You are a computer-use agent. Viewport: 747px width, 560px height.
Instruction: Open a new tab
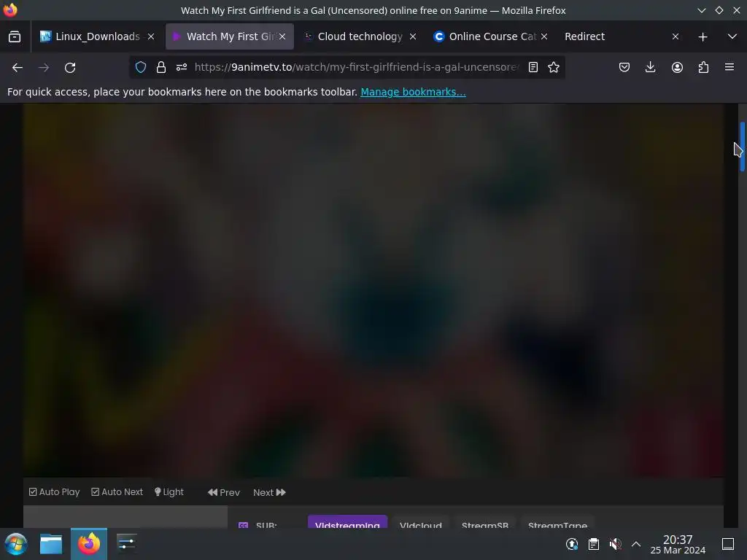click(x=703, y=36)
